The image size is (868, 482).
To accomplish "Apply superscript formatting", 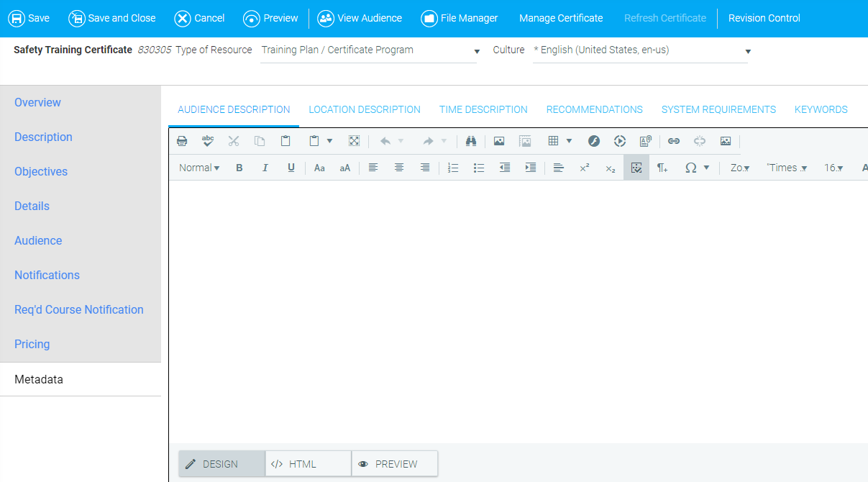I will (x=585, y=168).
